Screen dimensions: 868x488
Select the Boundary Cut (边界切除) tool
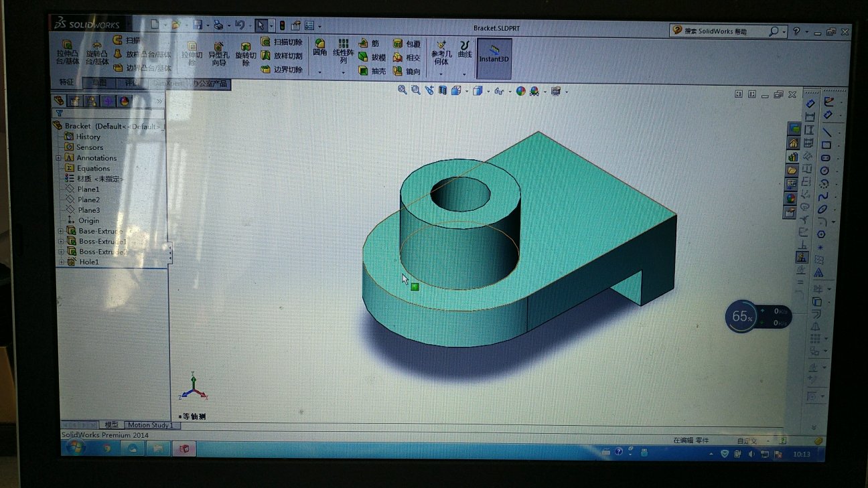(282, 69)
